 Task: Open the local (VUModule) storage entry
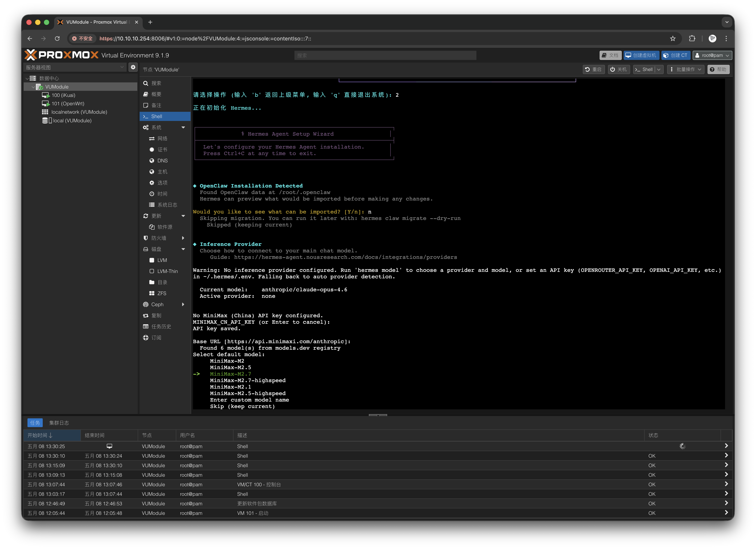click(72, 121)
